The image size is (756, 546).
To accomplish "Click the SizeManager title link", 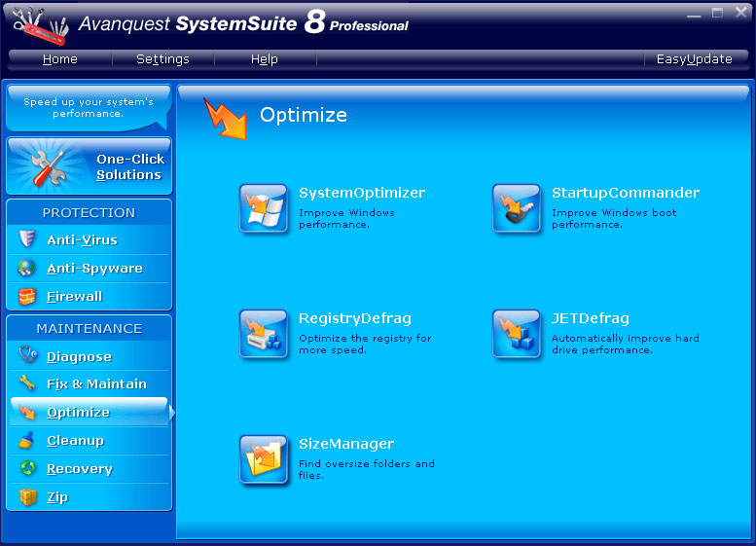I will tap(346, 444).
